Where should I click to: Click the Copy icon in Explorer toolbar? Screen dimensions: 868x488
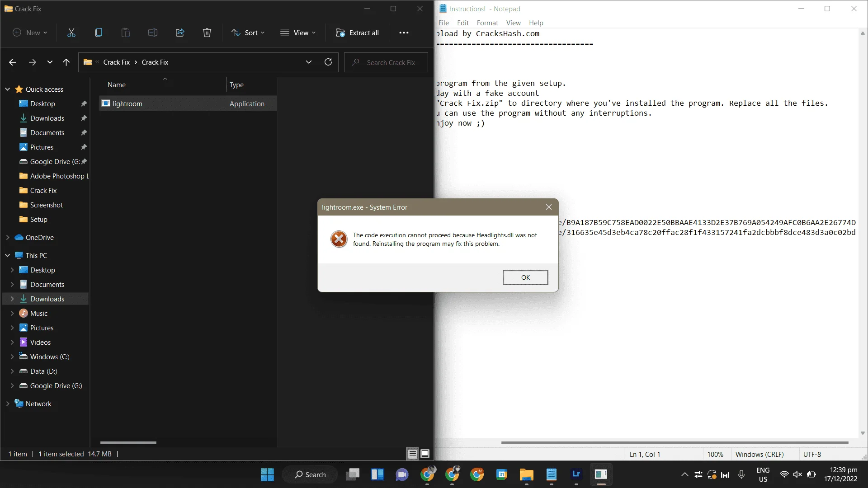(99, 33)
